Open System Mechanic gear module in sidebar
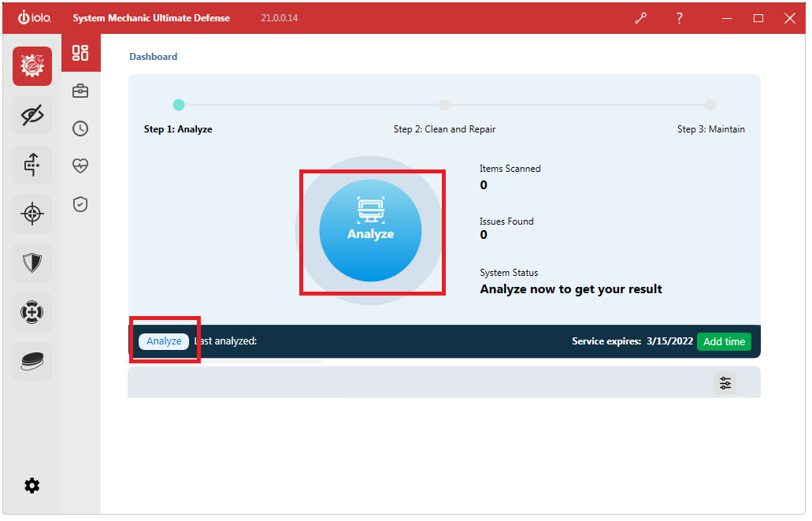The height and width of the screenshot is (521, 812). click(x=32, y=66)
